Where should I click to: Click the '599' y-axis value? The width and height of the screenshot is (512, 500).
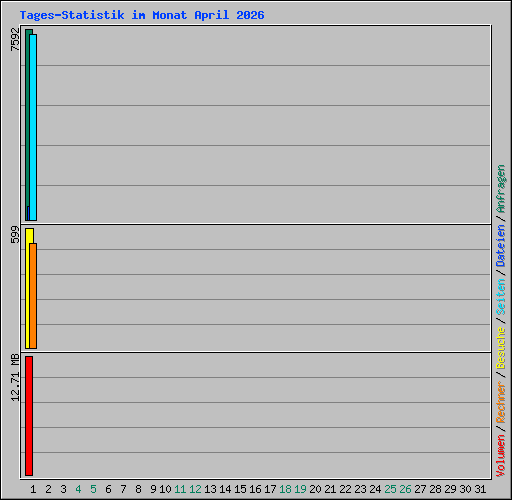[15, 234]
